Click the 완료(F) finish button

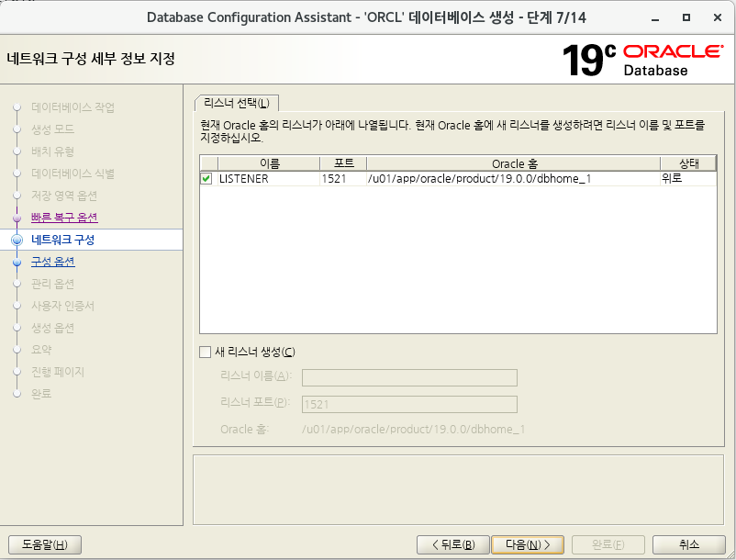(x=608, y=544)
